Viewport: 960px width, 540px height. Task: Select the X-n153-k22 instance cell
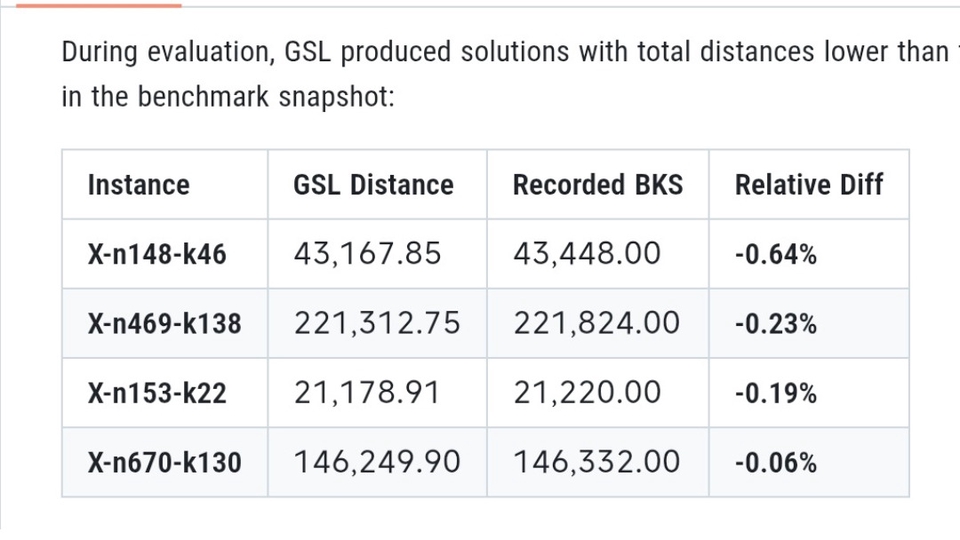157,393
